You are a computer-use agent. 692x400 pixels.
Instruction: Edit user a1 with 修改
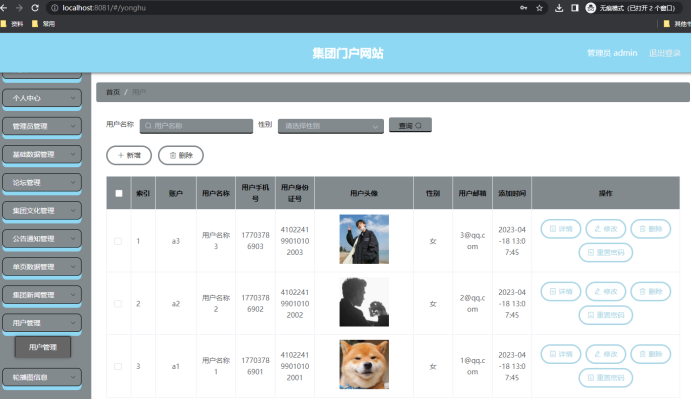click(606, 354)
